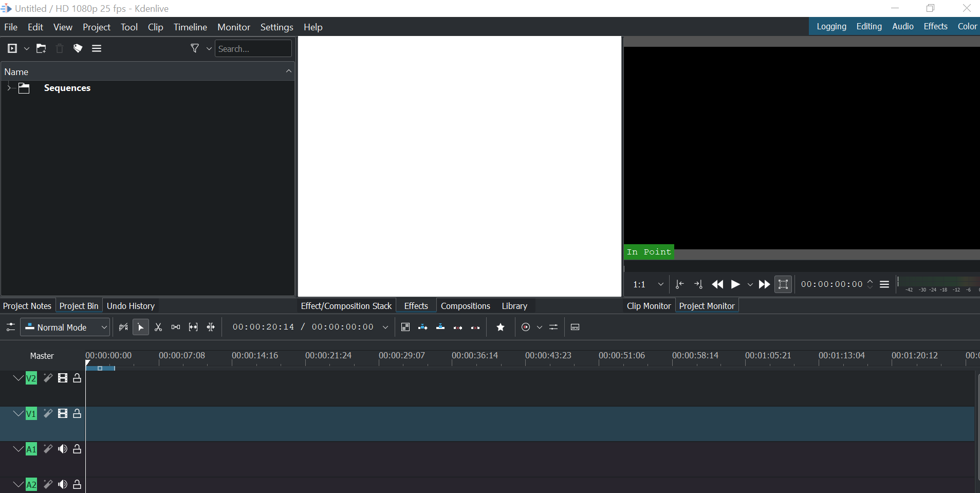
Task: Click the Master button in timeline
Action: [42, 356]
